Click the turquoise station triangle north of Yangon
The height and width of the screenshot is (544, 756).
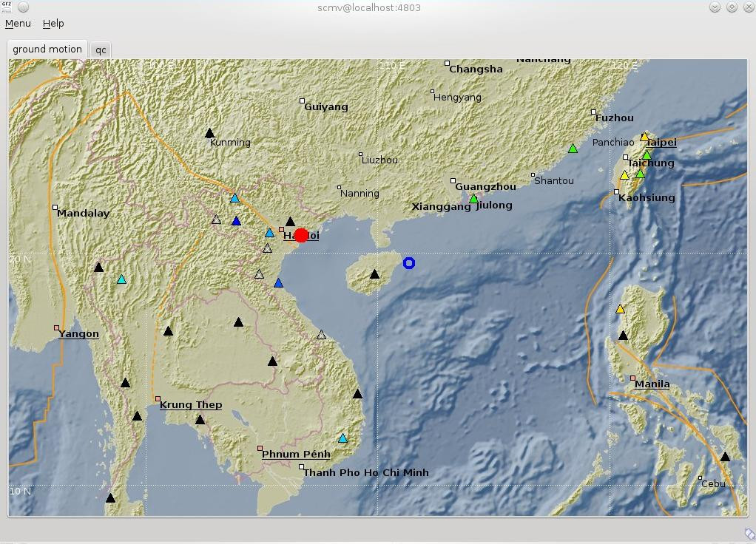tap(121, 279)
